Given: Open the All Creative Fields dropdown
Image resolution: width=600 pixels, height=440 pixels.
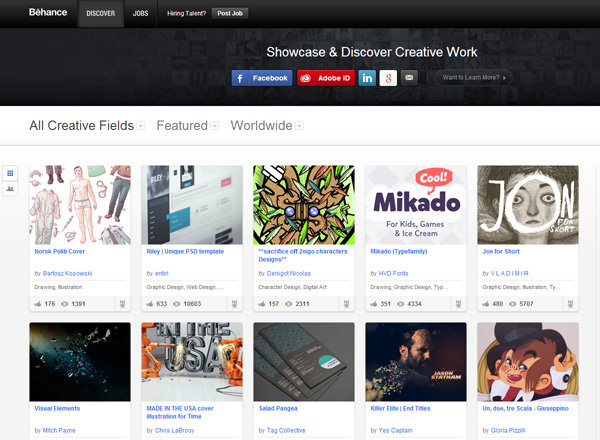Looking at the screenshot, I should point(87,125).
